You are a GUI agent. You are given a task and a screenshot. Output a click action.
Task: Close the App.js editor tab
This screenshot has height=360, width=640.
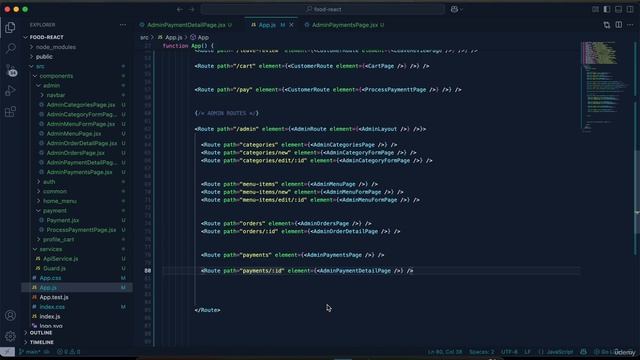[x=291, y=25]
